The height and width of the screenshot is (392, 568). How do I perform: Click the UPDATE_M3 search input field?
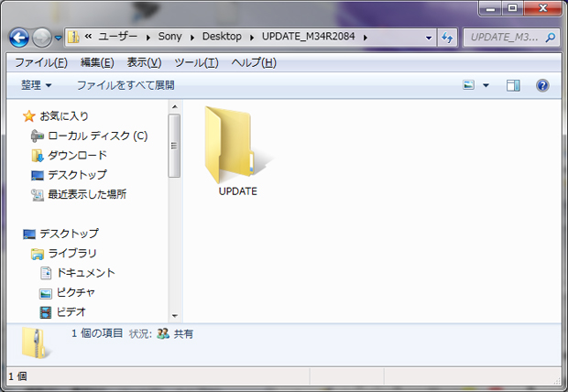(504, 38)
